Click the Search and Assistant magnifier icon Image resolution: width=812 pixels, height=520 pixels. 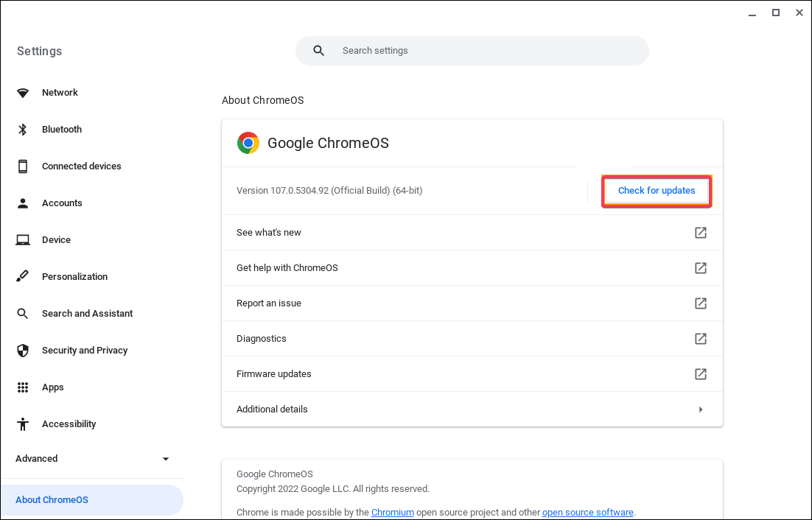coord(22,314)
